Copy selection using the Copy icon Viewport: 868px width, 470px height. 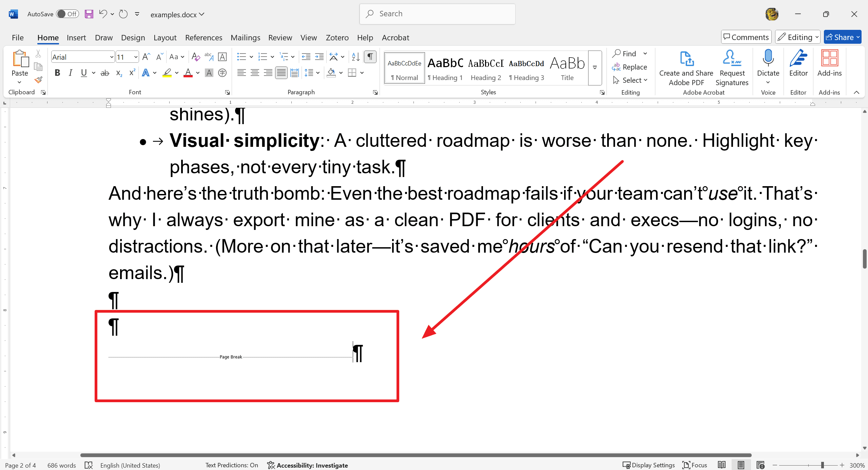pos(38,67)
